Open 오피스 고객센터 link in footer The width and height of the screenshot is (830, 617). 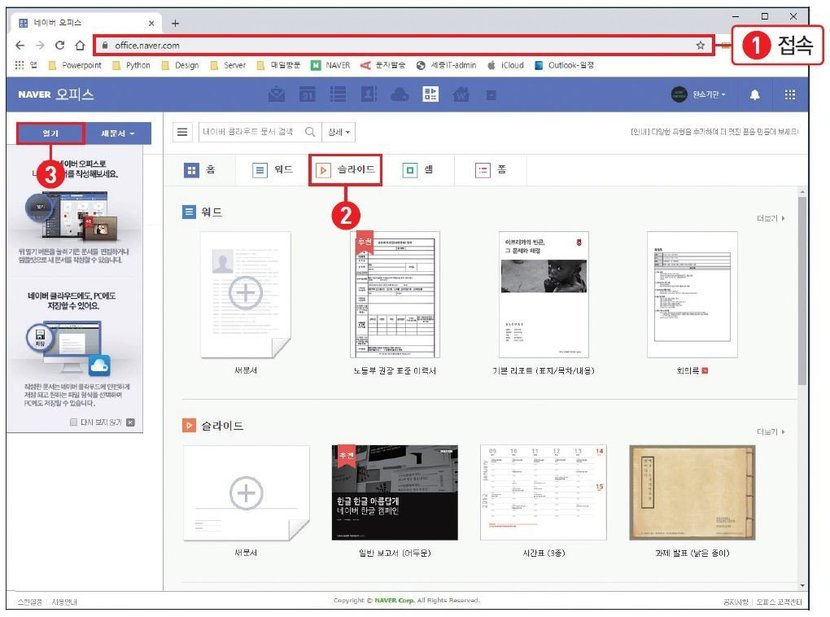tap(779, 602)
